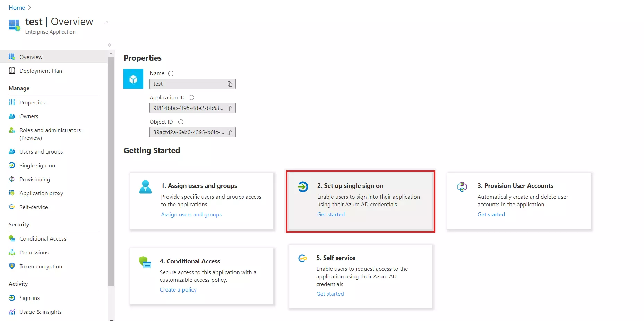Click the info icon next to Application ID
This screenshot has width=644, height=321.
(191, 98)
